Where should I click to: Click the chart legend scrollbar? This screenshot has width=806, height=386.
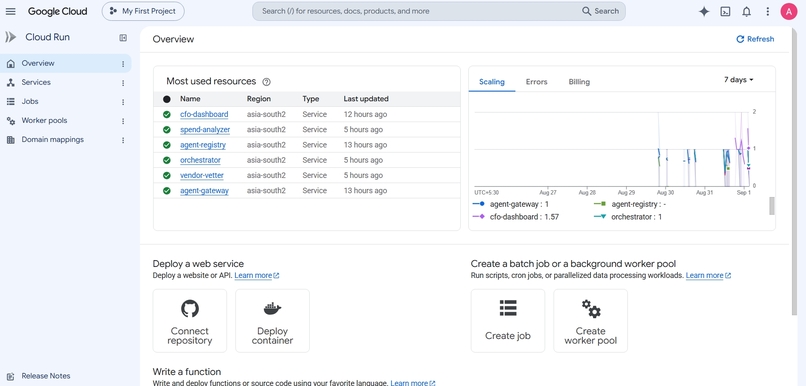772,206
